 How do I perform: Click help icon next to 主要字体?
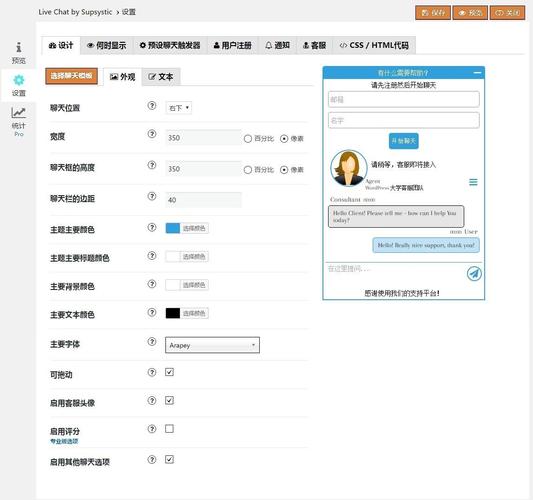[152, 342]
